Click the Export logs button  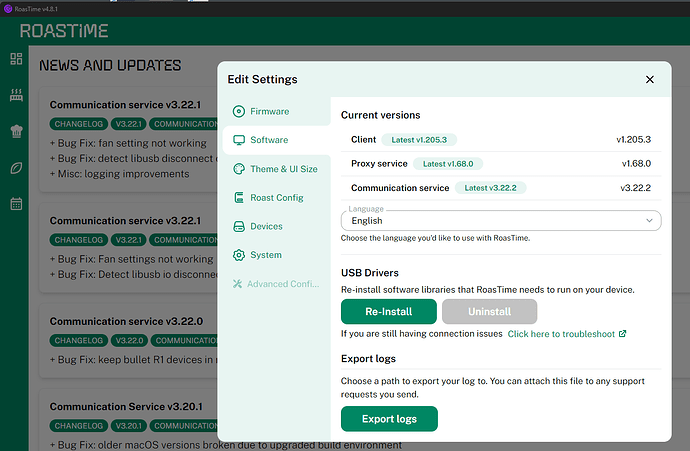389,419
